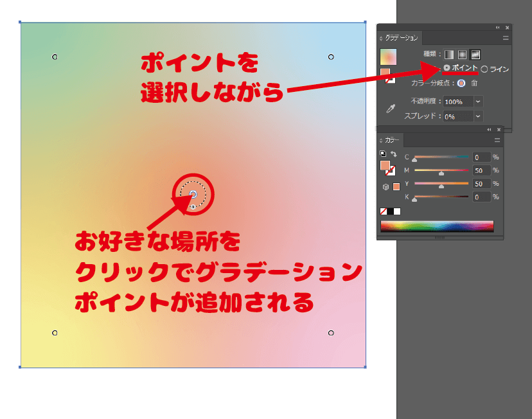Select the top-left gradient point on canvas
Image resolution: width=532 pixels, height=419 pixels.
pyautogui.click(x=55, y=57)
